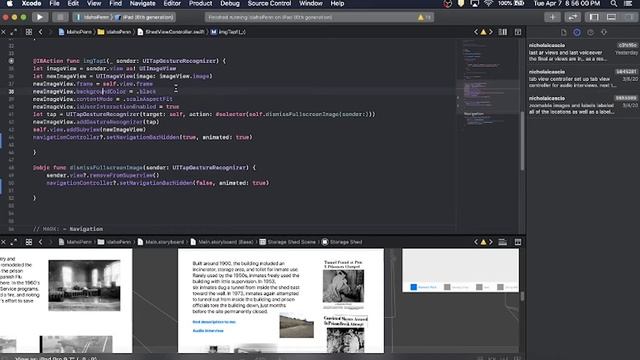
Task: Open the rightmost inspector tab icon
Action: pyautogui.click(x=604, y=32)
